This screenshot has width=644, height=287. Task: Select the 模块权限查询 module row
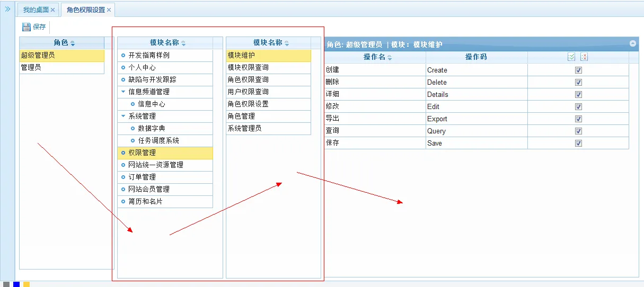click(269, 67)
